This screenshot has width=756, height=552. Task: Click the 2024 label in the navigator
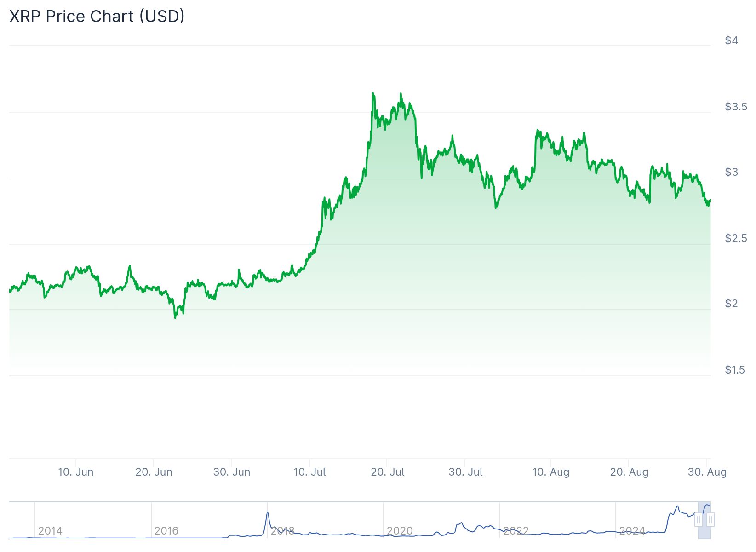click(632, 531)
